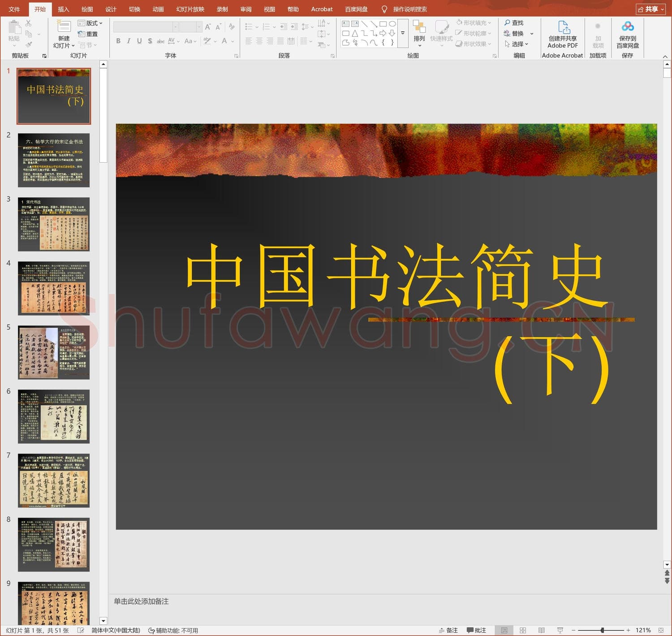
Task: Select slide 3 thumbnail
Action: (x=54, y=224)
